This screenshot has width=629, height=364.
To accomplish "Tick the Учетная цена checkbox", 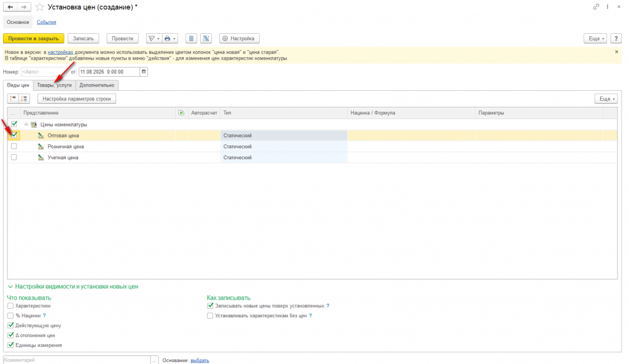I will (14, 158).
